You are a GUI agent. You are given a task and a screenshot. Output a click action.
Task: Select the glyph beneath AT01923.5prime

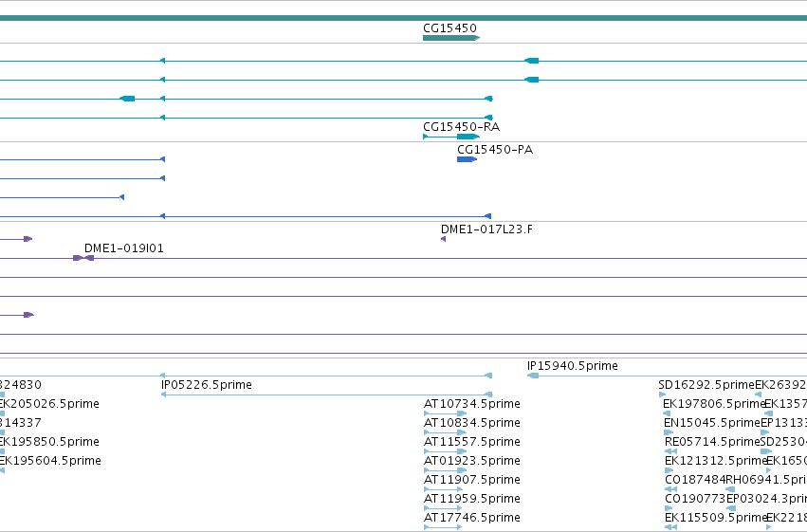pos(445,470)
